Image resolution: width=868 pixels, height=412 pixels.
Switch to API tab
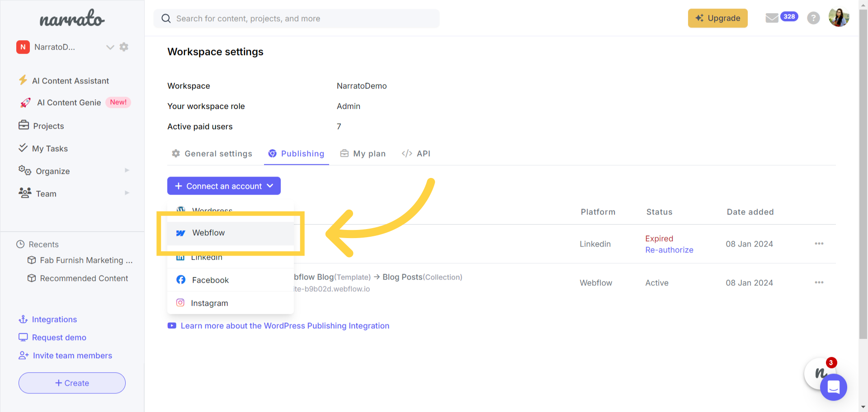click(x=416, y=154)
